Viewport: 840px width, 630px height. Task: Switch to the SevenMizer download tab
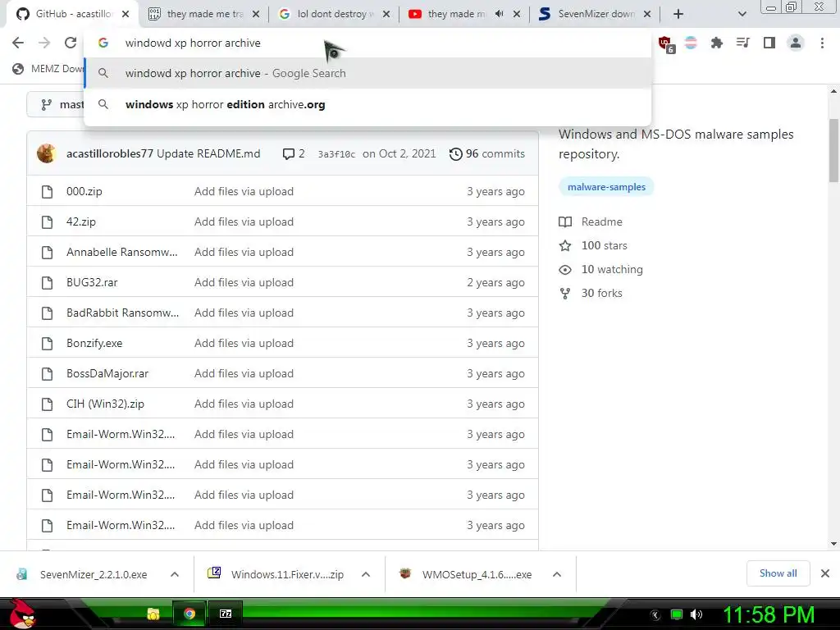(595, 14)
